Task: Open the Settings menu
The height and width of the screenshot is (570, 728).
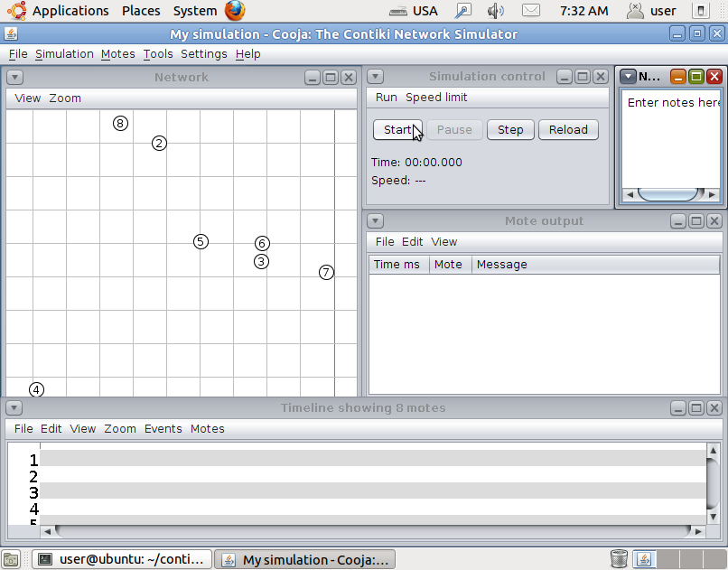Action: click(204, 54)
